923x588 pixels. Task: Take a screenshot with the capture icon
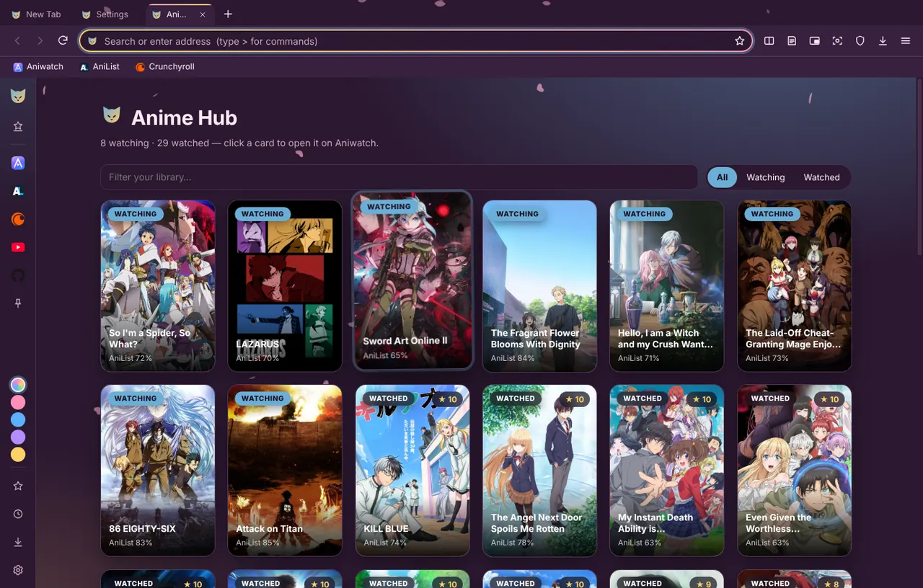pyautogui.click(x=837, y=41)
